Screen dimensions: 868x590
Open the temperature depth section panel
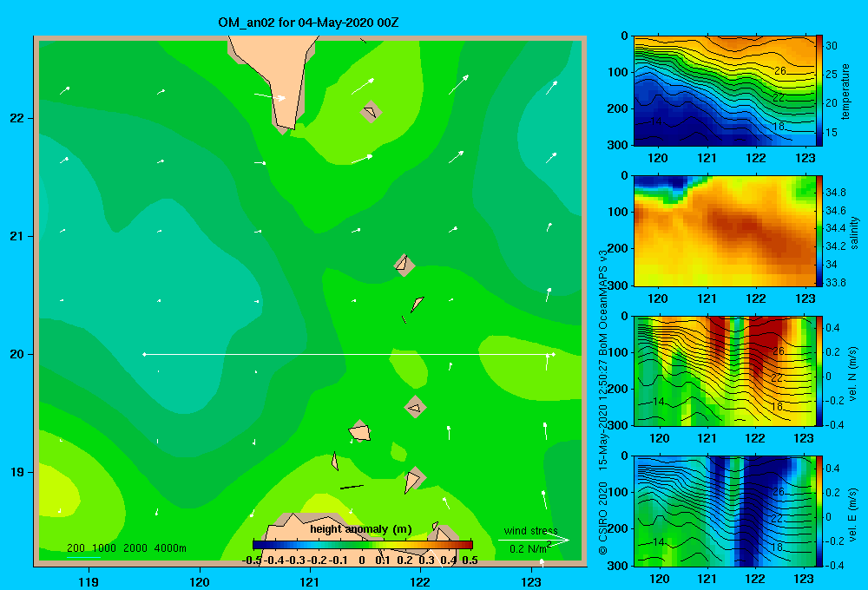[x=725, y=91]
